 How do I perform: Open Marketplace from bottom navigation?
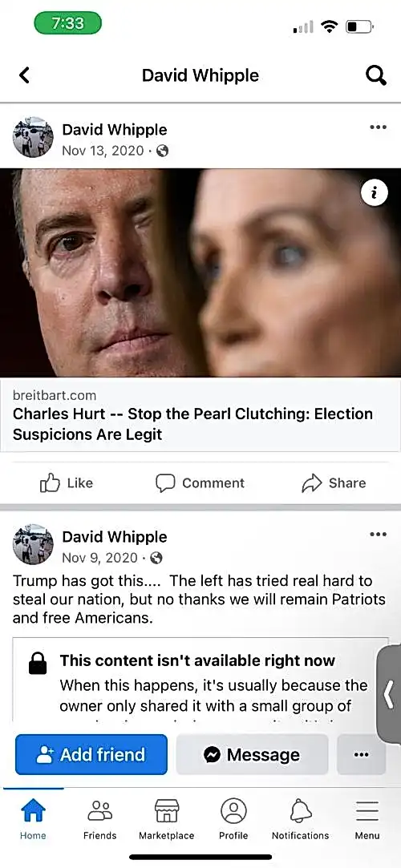point(167,820)
